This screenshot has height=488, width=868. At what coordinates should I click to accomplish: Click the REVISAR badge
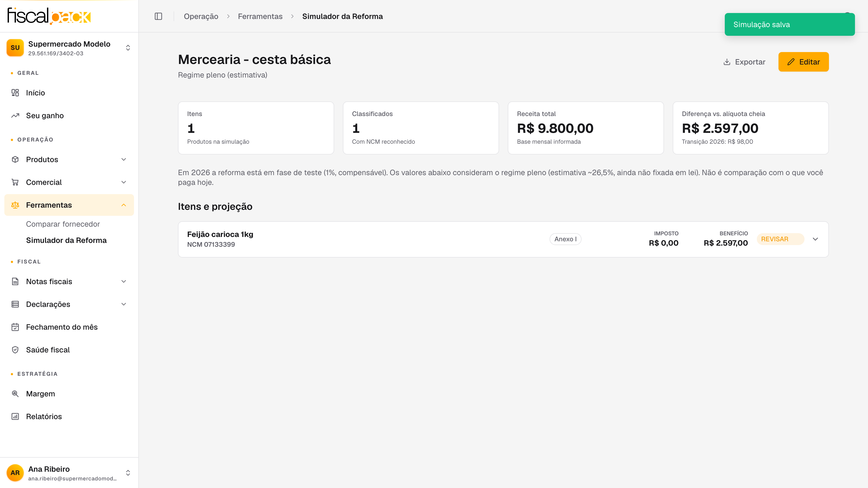pyautogui.click(x=780, y=239)
